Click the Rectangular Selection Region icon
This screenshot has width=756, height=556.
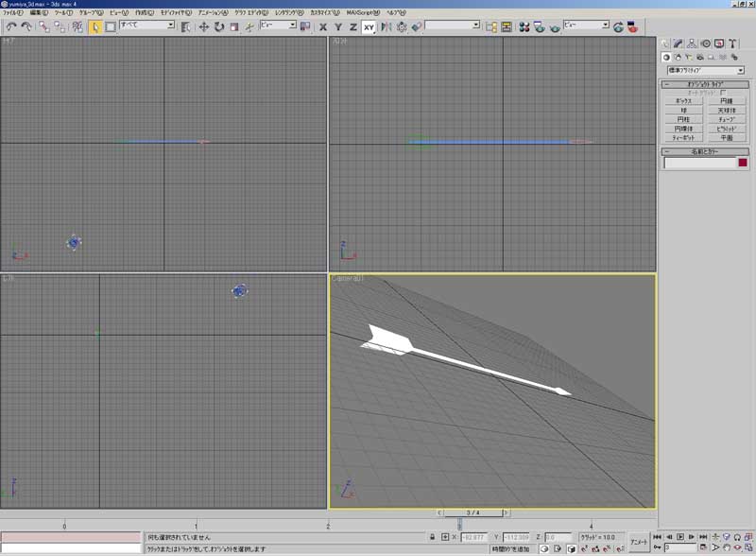click(111, 26)
